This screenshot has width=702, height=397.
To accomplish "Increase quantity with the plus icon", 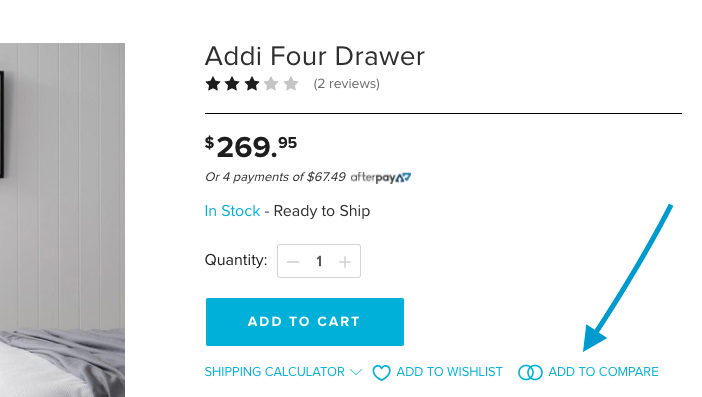I will click(x=345, y=261).
